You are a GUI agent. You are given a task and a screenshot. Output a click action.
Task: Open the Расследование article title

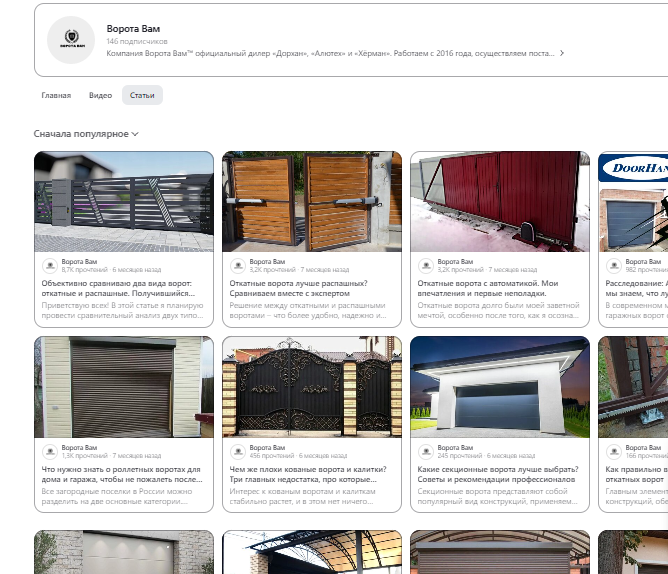point(636,288)
